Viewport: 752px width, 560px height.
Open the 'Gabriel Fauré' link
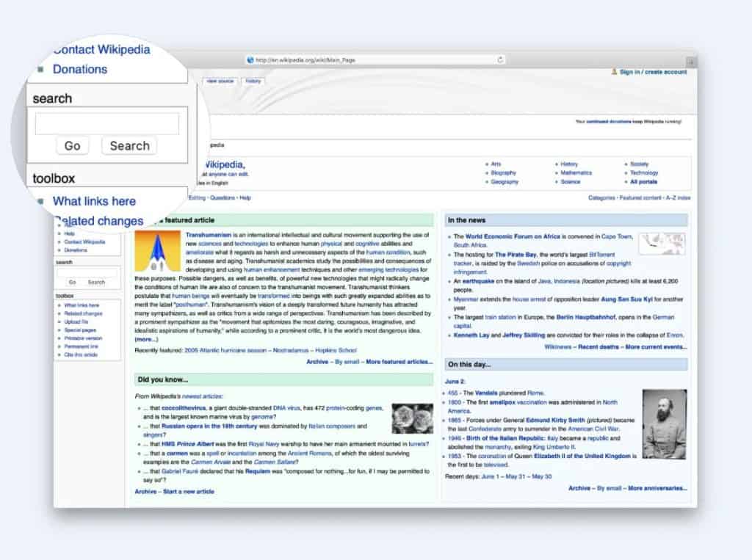click(180, 471)
